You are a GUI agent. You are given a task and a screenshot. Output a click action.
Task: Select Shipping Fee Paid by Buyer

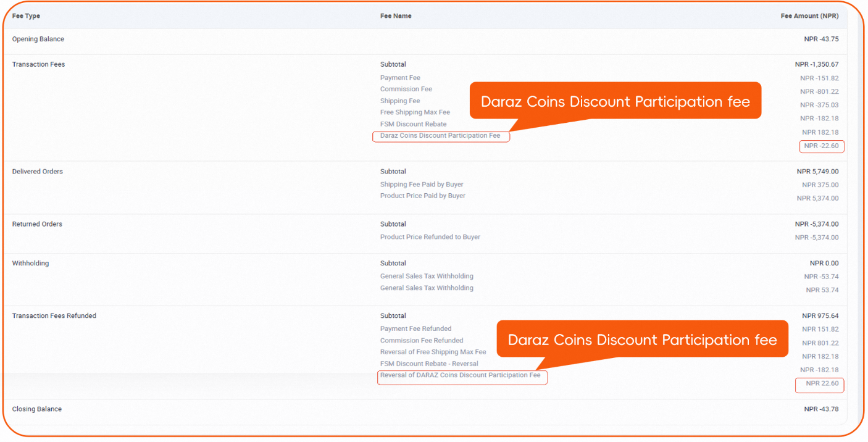pyautogui.click(x=422, y=185)
